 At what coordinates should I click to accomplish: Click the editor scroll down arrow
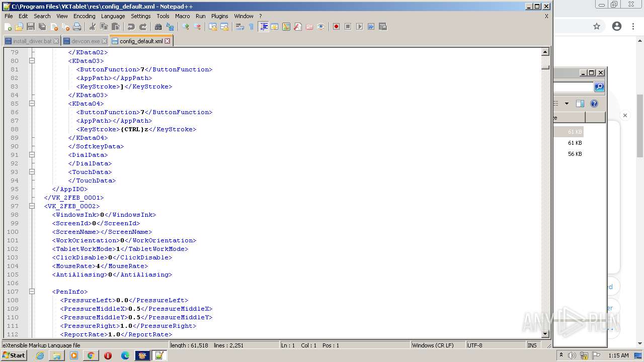pos(545,334)
